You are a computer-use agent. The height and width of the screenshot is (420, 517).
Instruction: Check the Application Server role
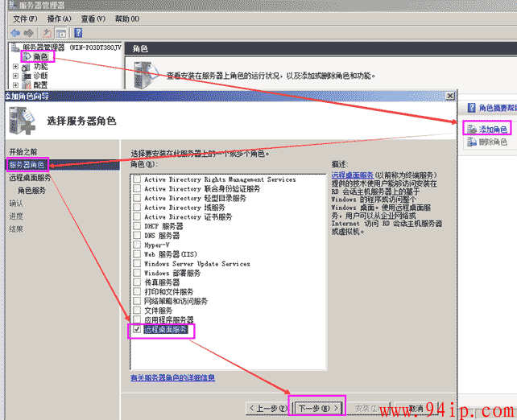coord(137,319)
